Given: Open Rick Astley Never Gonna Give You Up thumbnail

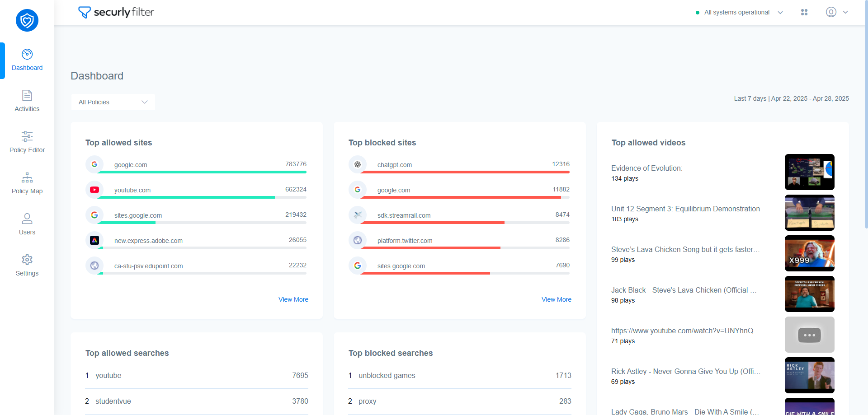Looking at the screenshot, I should pyautogui.click(x=809, y=375).
